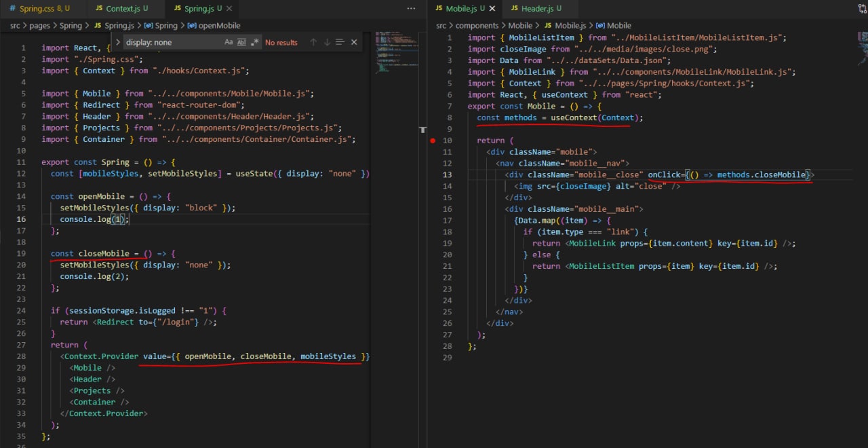Go to next match arrow
This screenshot has width=868, height=448.
[327, 42]
